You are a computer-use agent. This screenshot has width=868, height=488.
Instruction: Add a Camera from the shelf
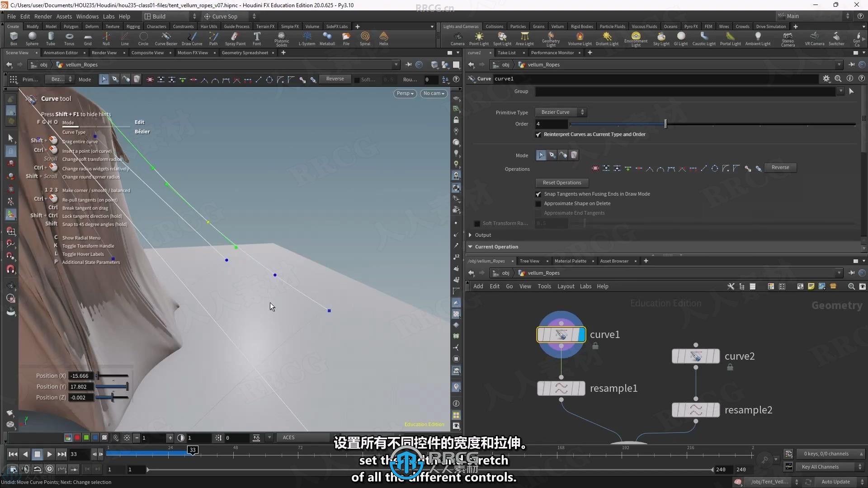click(458, 39)
